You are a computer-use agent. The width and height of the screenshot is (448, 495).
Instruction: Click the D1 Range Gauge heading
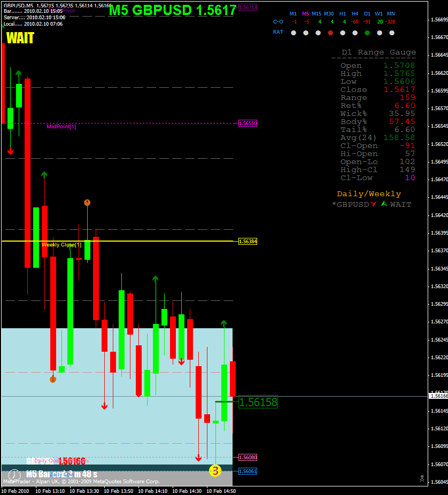pos(379,52)
